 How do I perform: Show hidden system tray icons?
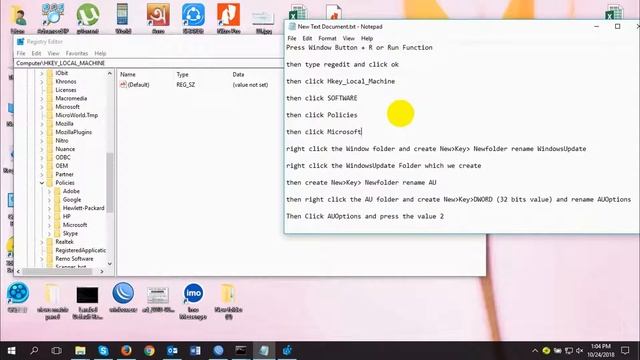[x=535, y=351]
